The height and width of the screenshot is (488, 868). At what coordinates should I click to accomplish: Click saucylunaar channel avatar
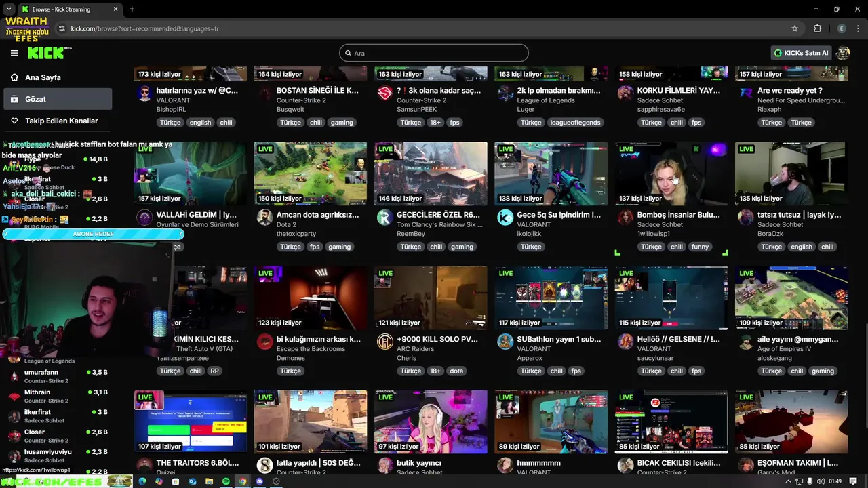pyautogui.click(x=625, y=342)
